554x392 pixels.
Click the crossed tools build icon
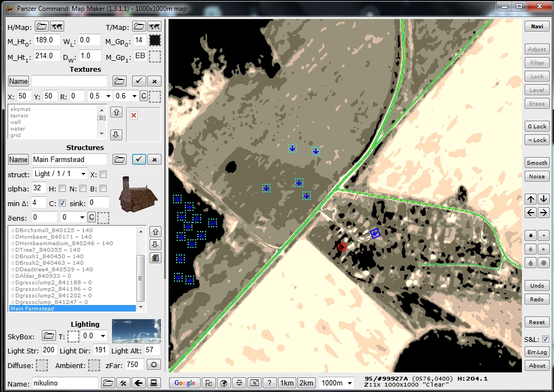tap(123, 383)
